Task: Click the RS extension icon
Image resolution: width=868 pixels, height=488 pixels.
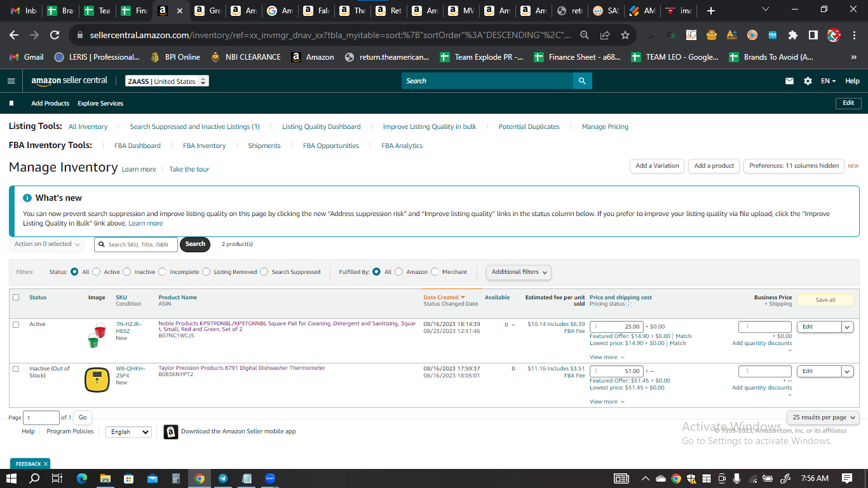Action: coord(672,35)
